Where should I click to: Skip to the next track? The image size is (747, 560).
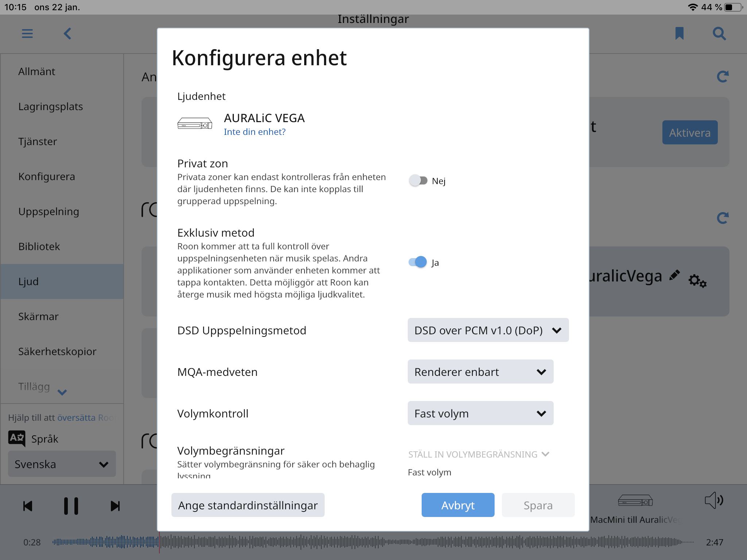tap(115, 506)
